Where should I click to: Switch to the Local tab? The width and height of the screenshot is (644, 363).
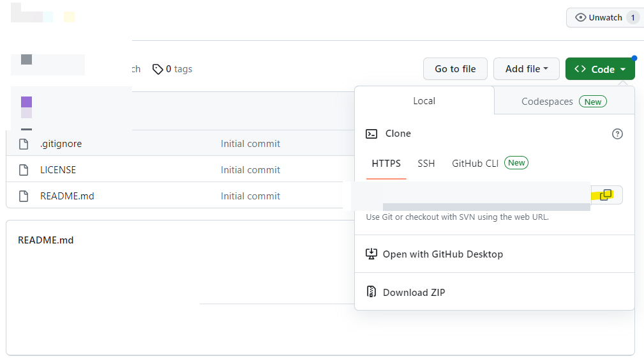pyautogui.click(x=424, y=101)
